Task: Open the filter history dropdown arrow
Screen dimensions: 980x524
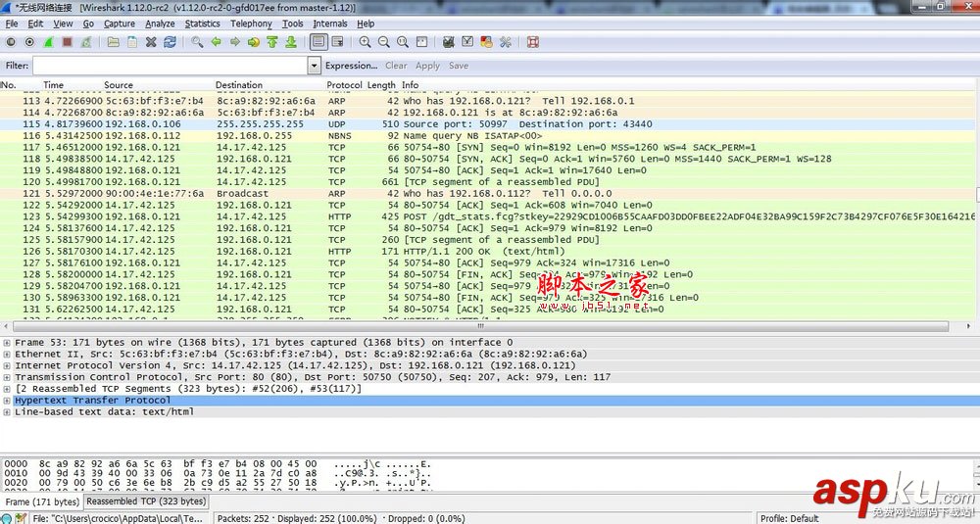Action: click(x=315, y=66)
